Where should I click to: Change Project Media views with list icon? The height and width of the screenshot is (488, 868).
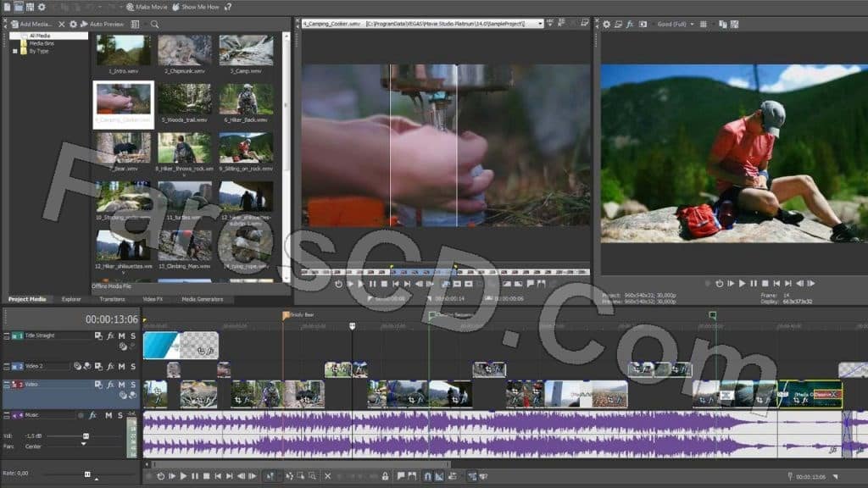point(135,25)
